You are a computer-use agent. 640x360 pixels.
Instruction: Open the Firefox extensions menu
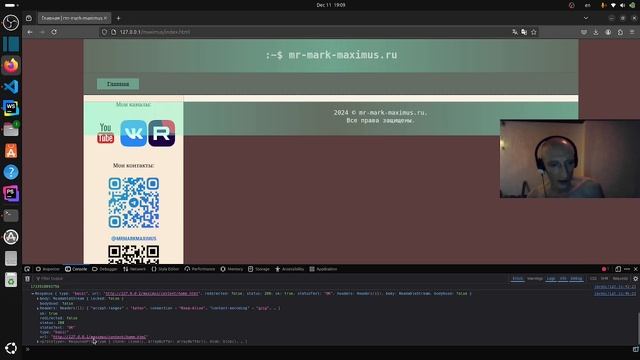click(620, 32)
